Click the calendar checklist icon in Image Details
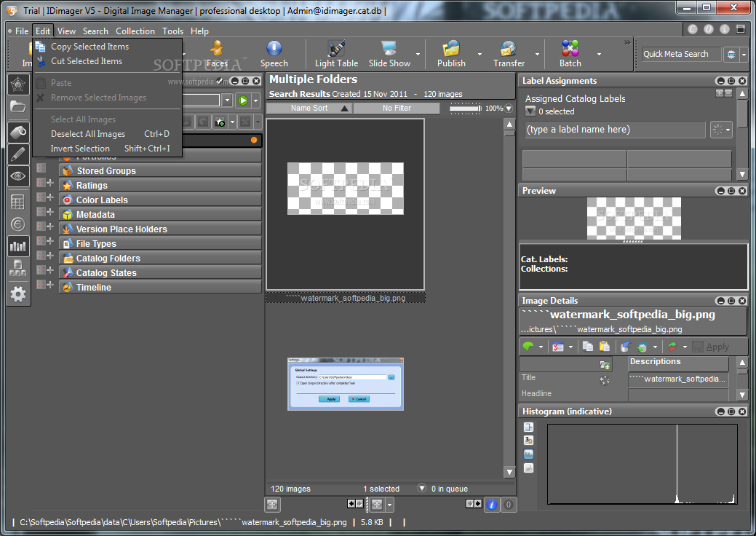Screen dimensions: 756x536 click(558, 347)
